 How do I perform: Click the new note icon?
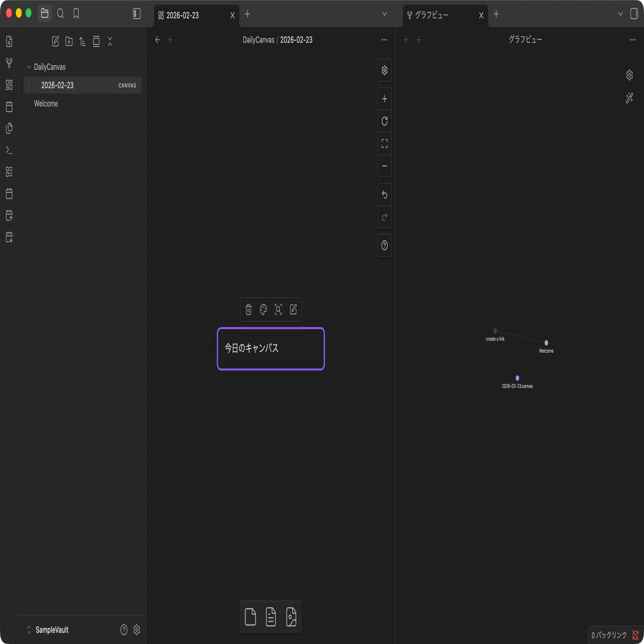55,41
